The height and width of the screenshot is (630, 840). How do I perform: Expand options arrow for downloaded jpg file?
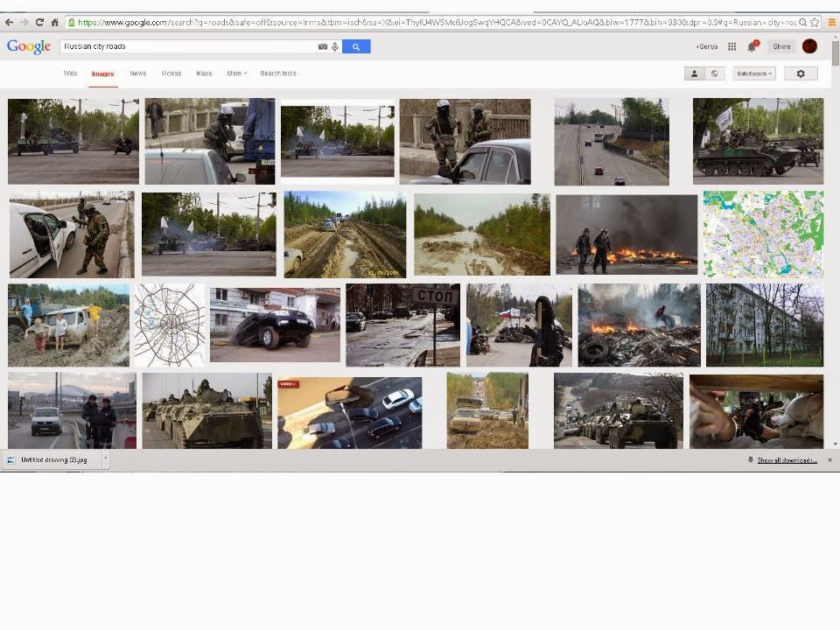tap(106, 459)
